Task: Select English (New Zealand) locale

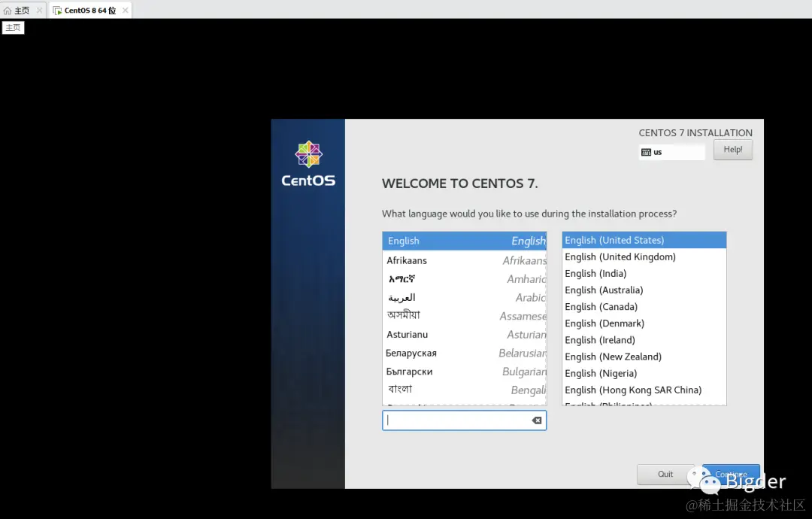Action: (644, 357)
